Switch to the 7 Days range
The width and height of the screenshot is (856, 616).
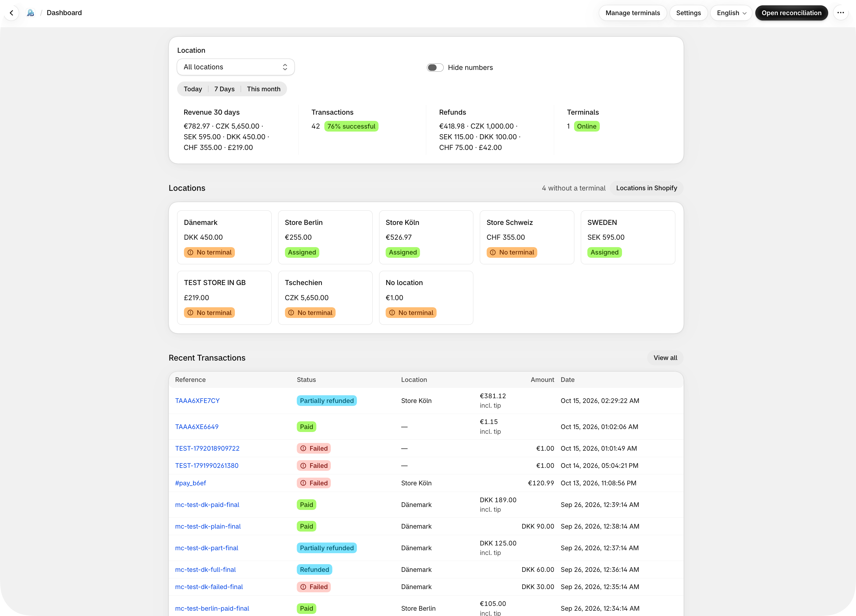pyautogui.click(x=224, y=89)
